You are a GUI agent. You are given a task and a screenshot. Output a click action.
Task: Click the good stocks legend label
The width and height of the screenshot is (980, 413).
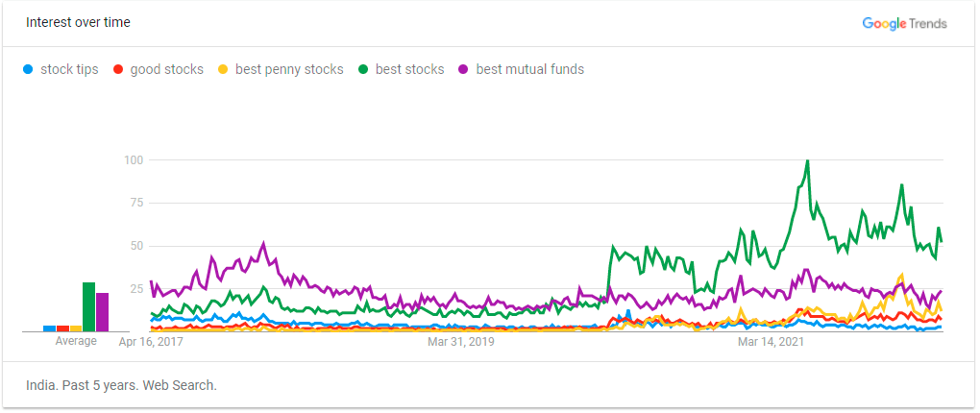tap(167, 69)
